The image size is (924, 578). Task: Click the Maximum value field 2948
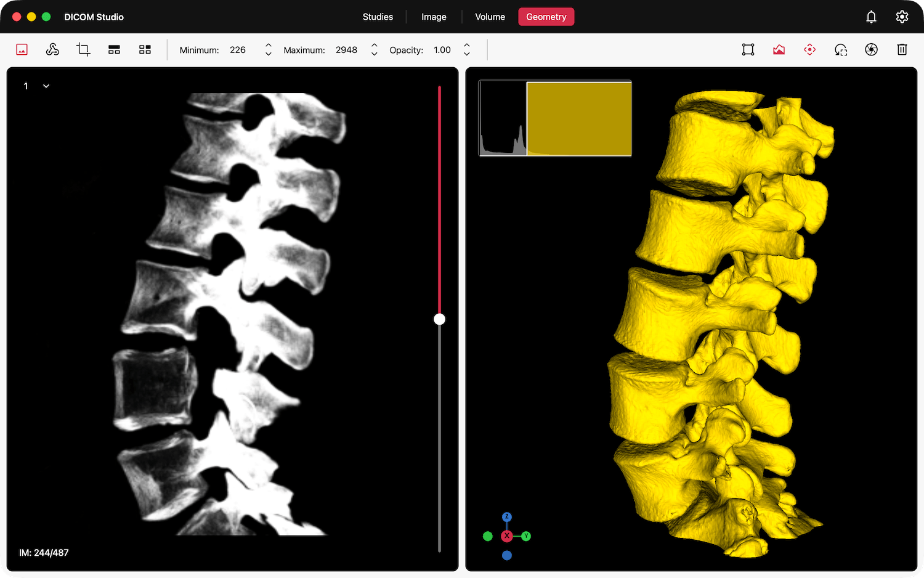[346, 50]
